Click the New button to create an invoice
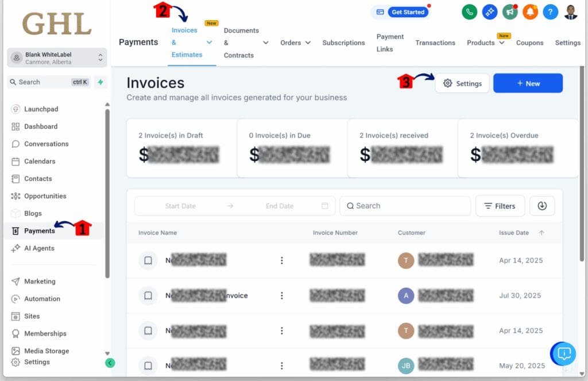Image resolution: width=588 pixels, height=381 pixels. click(527, 83)
